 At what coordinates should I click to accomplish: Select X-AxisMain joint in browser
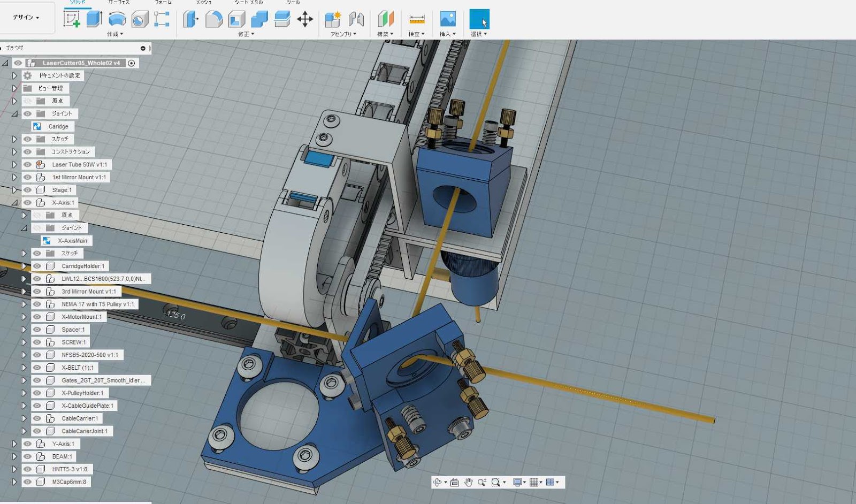coord(72,241)
